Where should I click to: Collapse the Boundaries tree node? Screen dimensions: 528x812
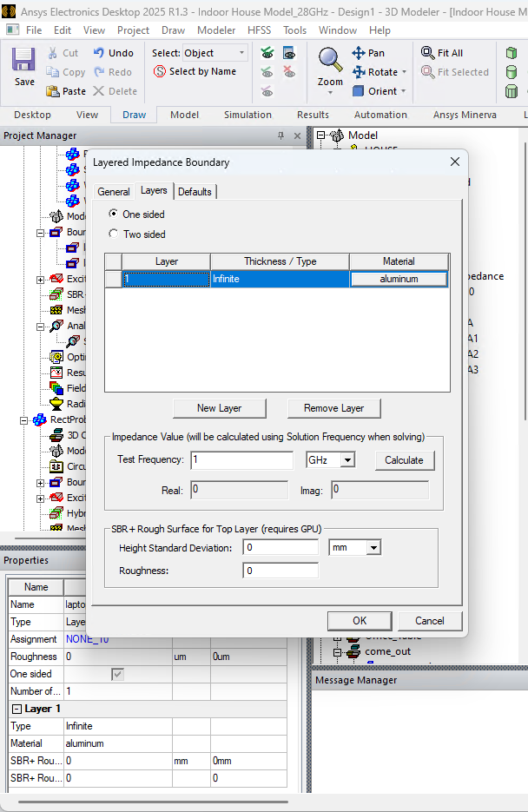tap(40, 233)
